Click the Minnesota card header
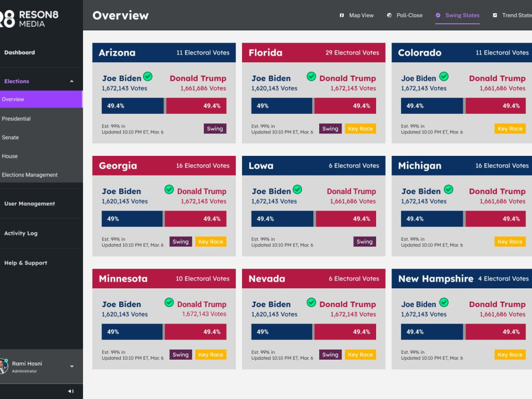Image resolution: width=532 pixels, height=399 pixels. (x=164, y=279)
